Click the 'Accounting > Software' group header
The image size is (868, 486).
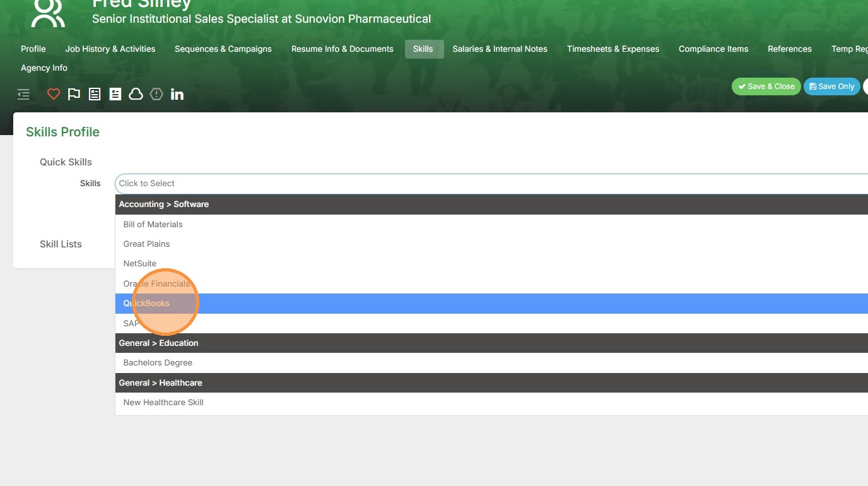(491, 204)
